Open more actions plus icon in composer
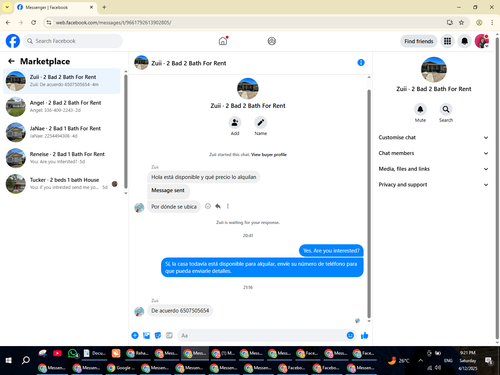 click(135, 335)
